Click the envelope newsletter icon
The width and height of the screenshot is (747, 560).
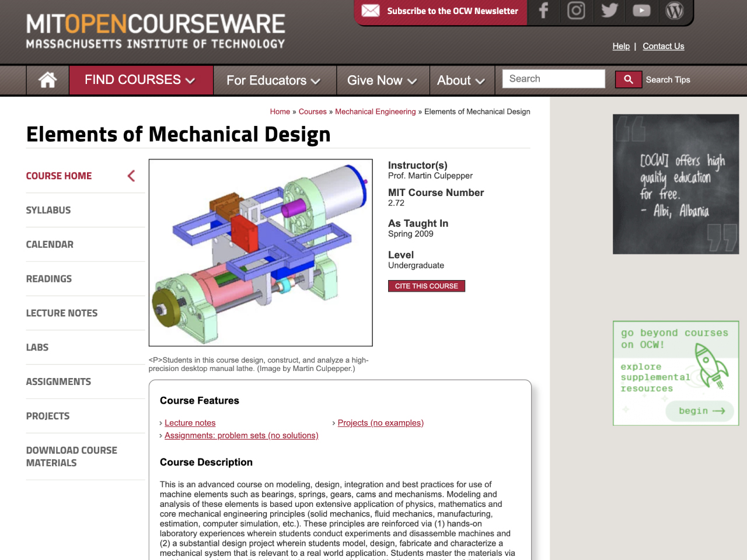371,10
